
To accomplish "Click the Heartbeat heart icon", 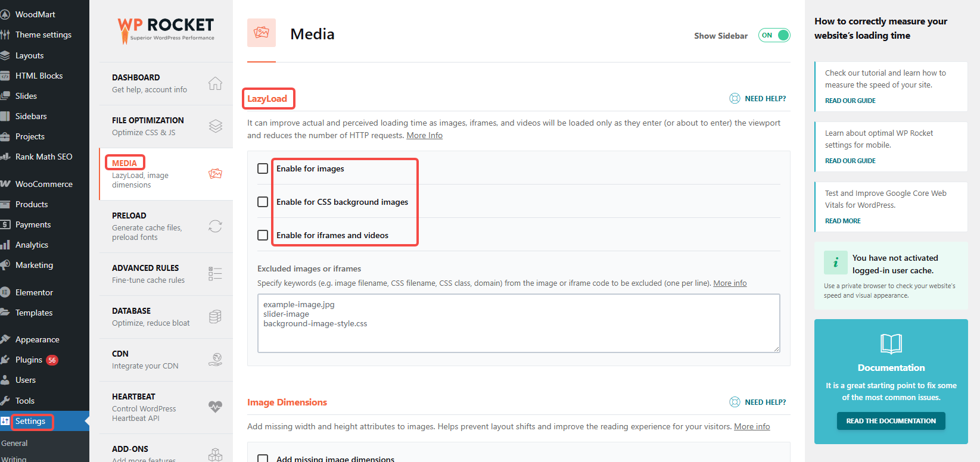I will tap(215, 407).
